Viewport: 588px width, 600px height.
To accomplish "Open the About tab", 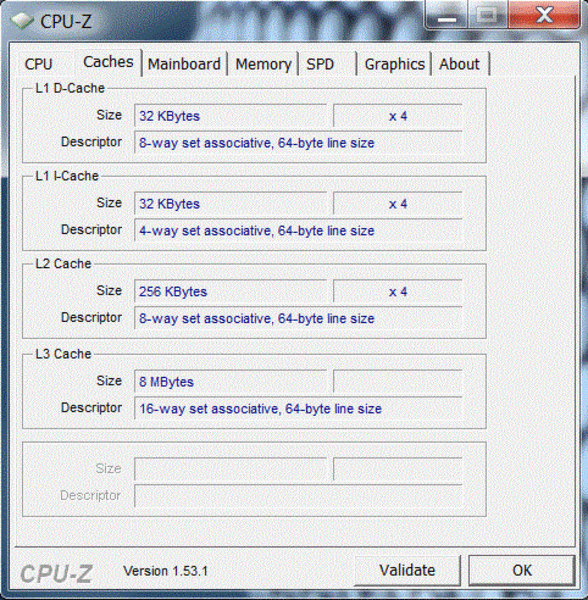I will pos(459,64).
